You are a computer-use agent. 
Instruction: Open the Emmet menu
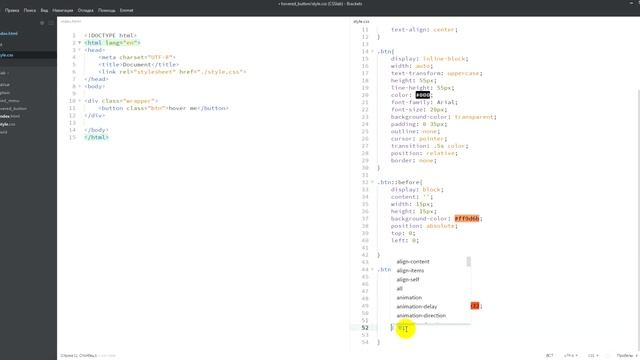click(x=127, y=10)
